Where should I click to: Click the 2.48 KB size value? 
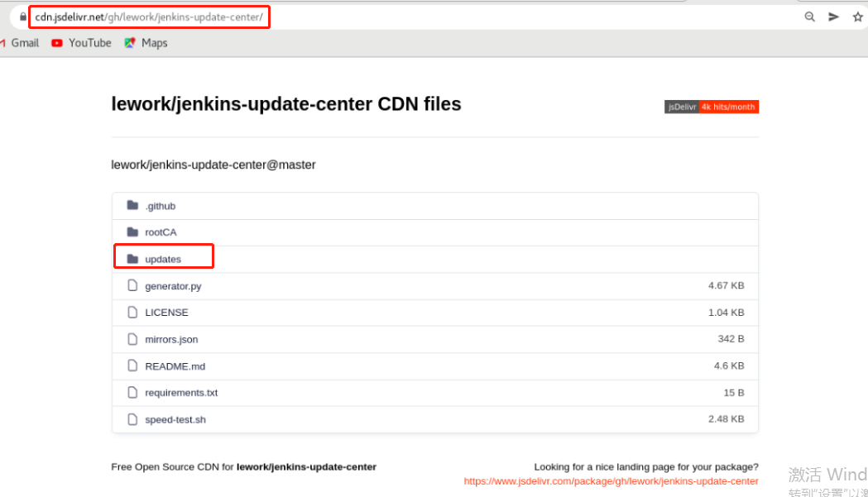point(726,419)
